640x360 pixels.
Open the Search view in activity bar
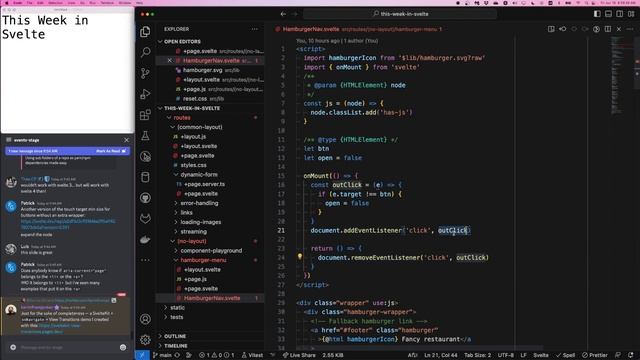click(x=145, y=52)
